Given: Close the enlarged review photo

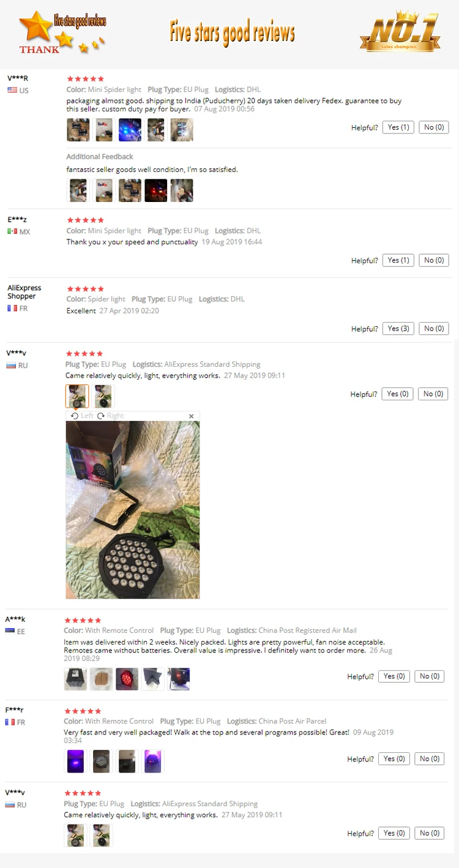Looking at the screenshot, I should point(192,416).
